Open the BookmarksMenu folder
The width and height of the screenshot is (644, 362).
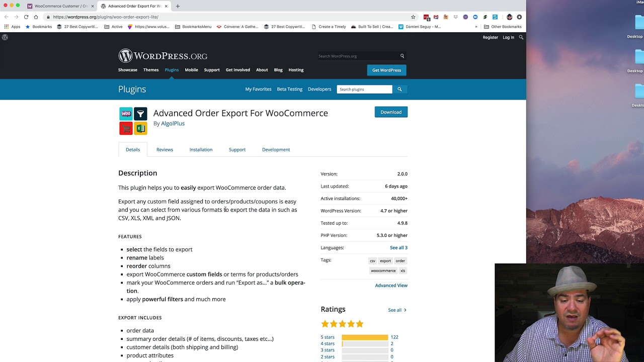pyautogui.click(x=193, y=27)
